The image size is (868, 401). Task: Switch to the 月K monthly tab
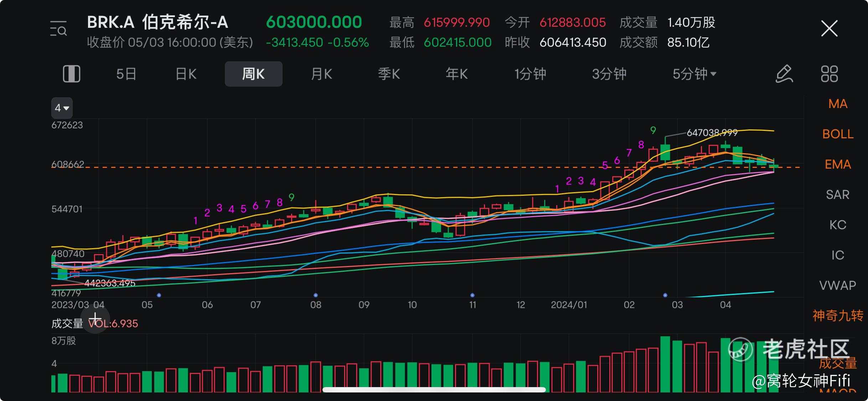pyautogui.click(x=321, y=74)
